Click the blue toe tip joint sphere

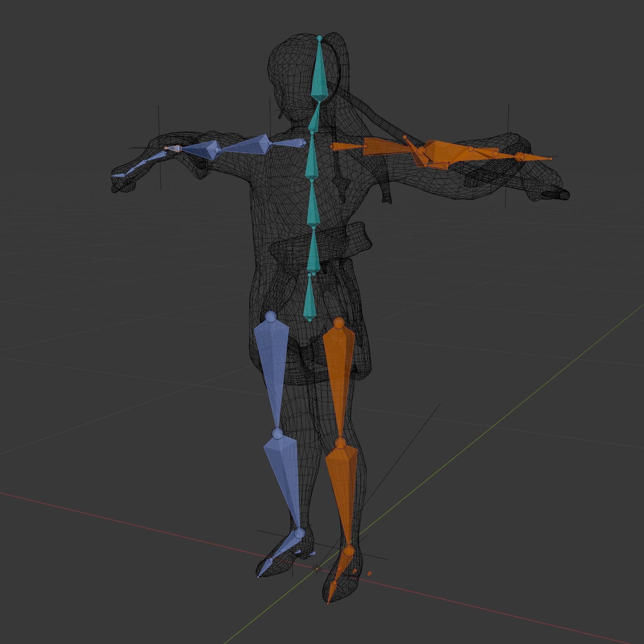coord(258,577)
